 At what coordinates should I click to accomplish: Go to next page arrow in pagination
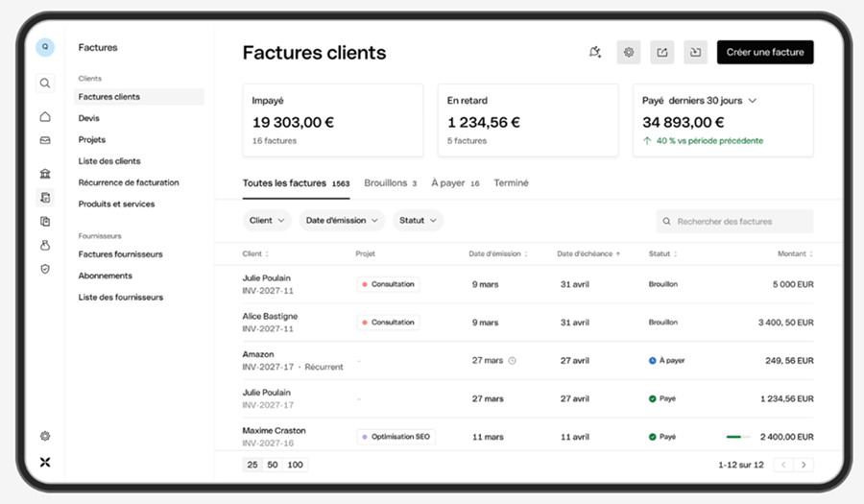click(x=804, y=465)
